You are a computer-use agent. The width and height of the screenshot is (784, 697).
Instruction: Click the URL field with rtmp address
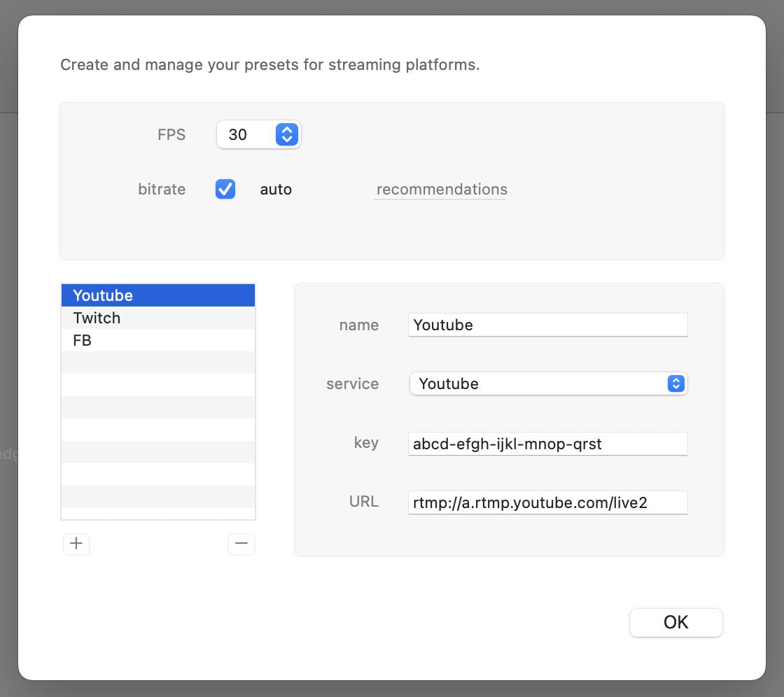[x=547, y=502]
